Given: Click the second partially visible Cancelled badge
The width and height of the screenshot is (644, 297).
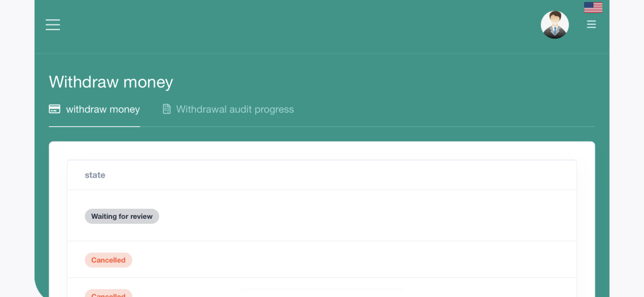Looking at the screenshot, I should 108,294.
